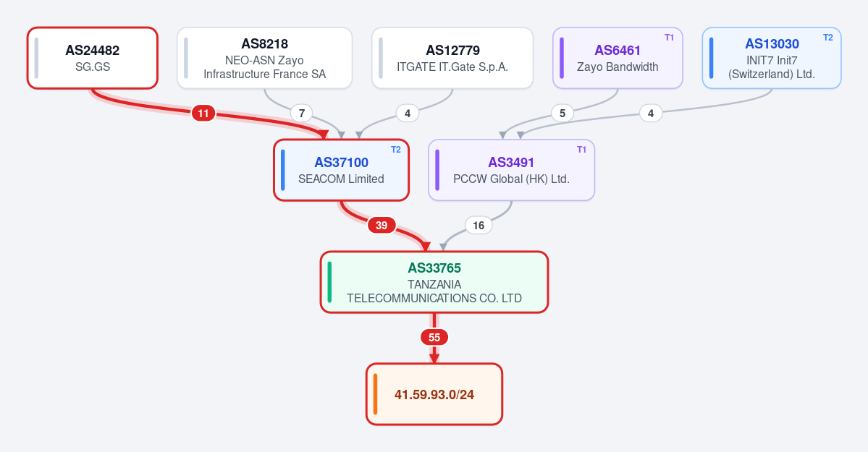
Task: Select the badge 4 on the ITGATE edge
Action: click(408, 114)
